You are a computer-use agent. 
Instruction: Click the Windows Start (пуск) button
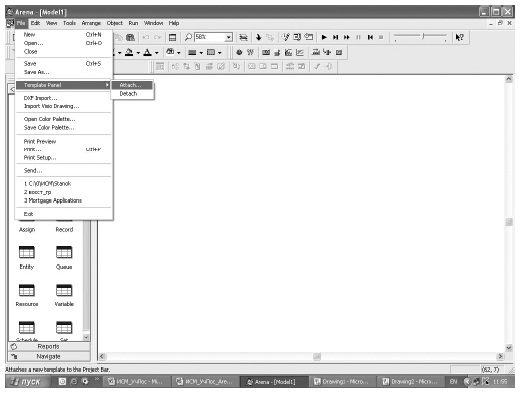28,382
